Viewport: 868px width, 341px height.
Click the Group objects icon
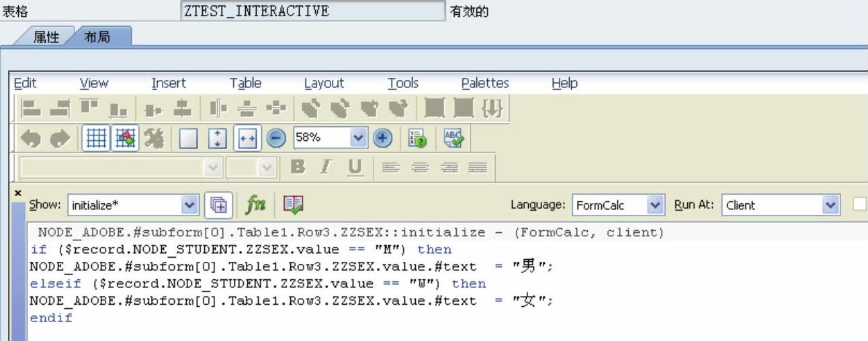(435, 108)
